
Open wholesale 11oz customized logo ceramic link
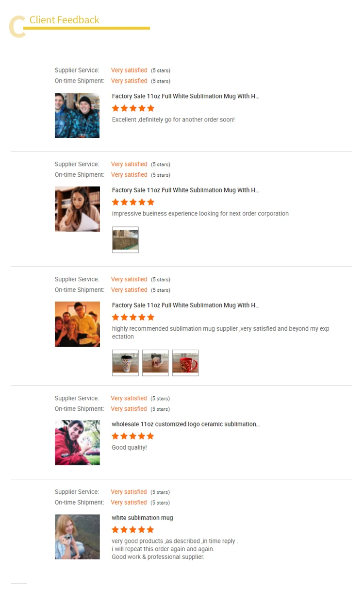pyautogui.click(x=185, y=424)
